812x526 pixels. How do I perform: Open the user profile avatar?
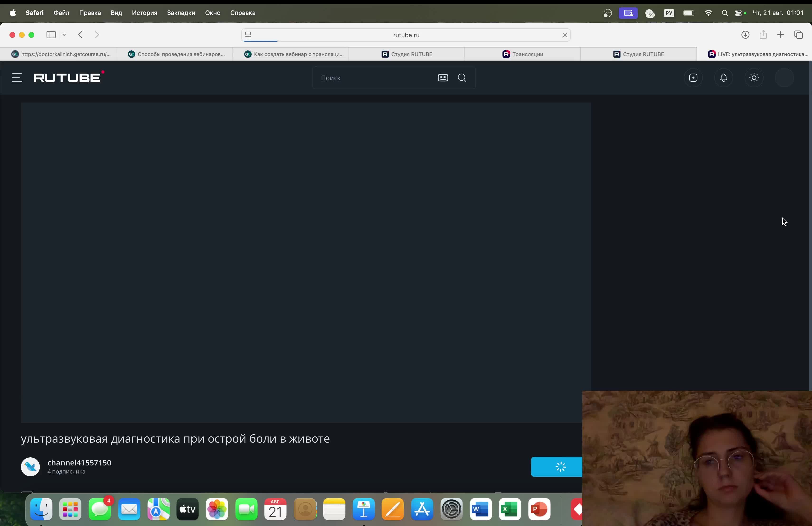click(784, 78)
